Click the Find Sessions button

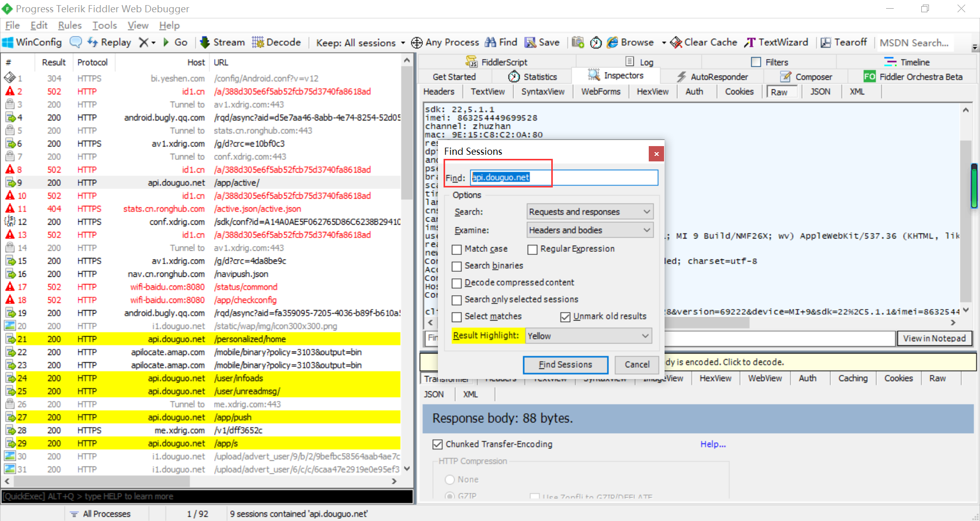tap(566, 365)
